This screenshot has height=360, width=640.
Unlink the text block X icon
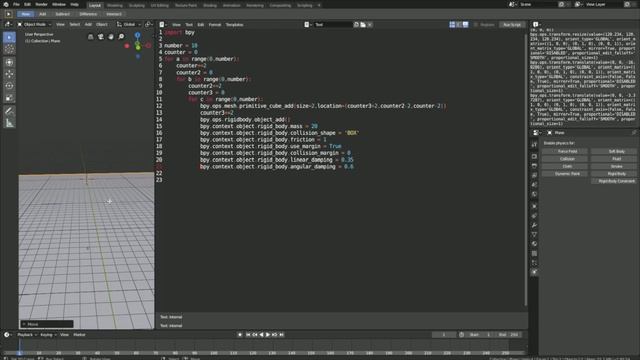click(x=370, y=24)
